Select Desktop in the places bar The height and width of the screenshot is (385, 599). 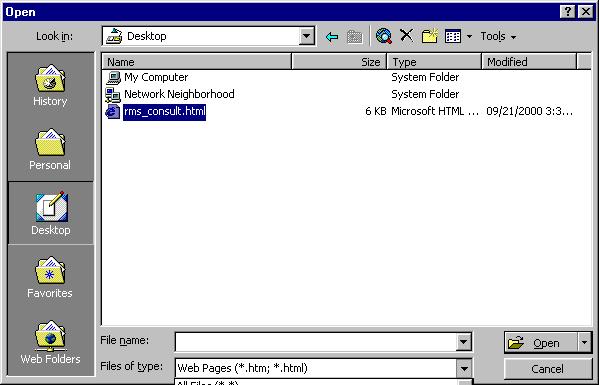(x=51, y=213)
